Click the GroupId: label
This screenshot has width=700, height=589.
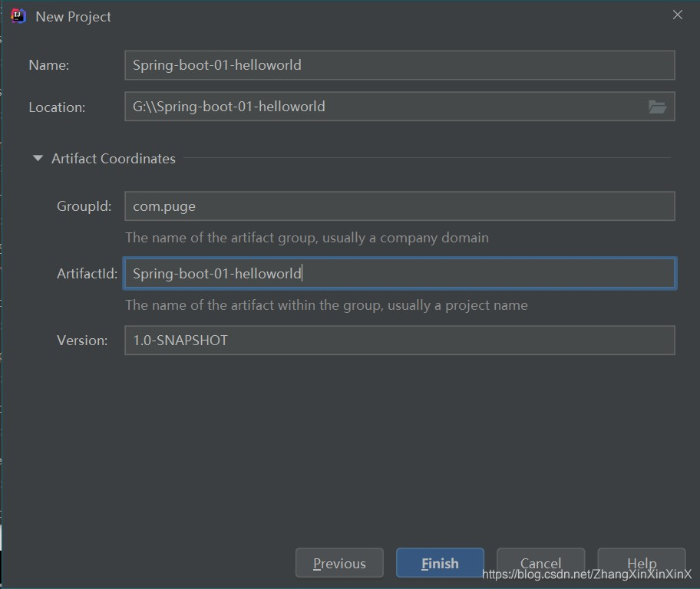tap(84, 206)
